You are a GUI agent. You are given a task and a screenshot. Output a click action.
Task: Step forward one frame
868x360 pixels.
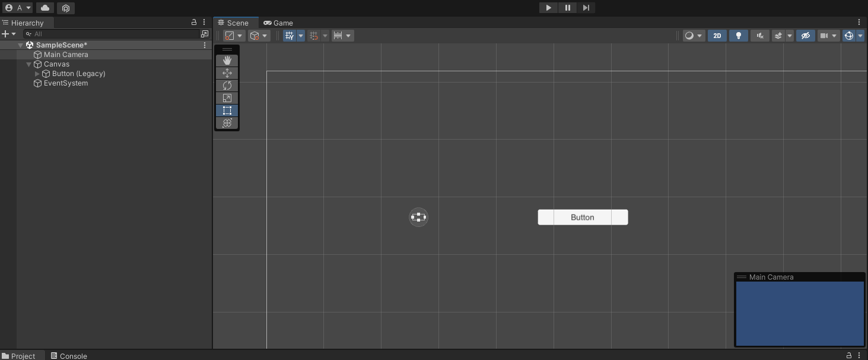click(586, 8)
